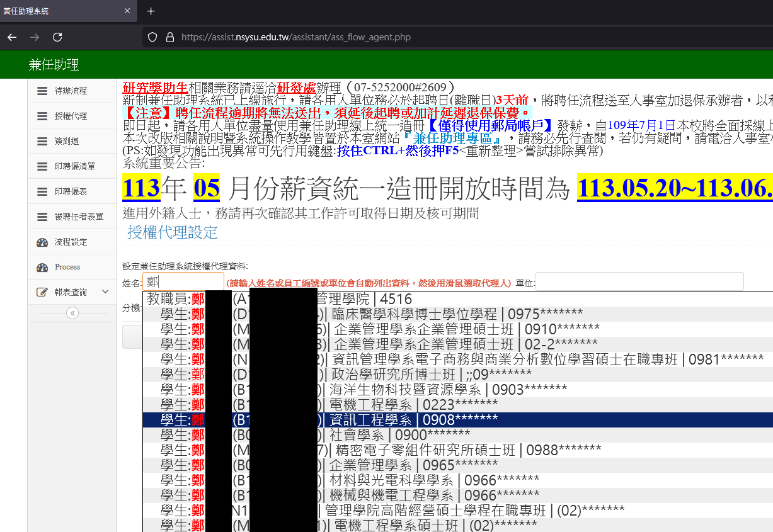Select the 電機工程學系碩士班 (02) suggestion
The width and height of the screenshot is (773, 532).
point(457,524)
